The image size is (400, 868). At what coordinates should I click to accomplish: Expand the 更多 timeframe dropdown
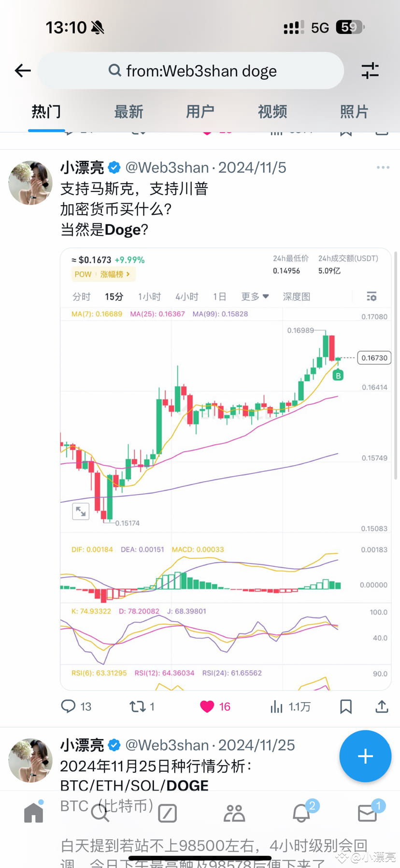tap(255, 296)
